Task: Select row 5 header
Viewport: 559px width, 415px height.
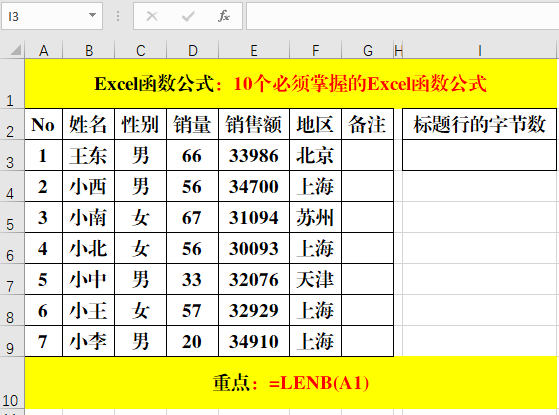Action: point(12,217)
